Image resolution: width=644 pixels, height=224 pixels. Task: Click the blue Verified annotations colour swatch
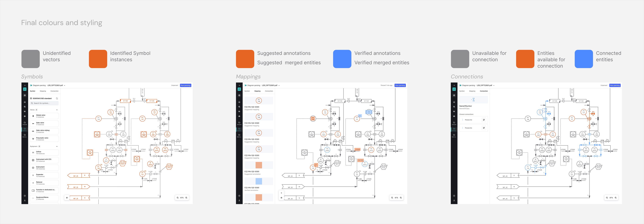coord(342,59)
